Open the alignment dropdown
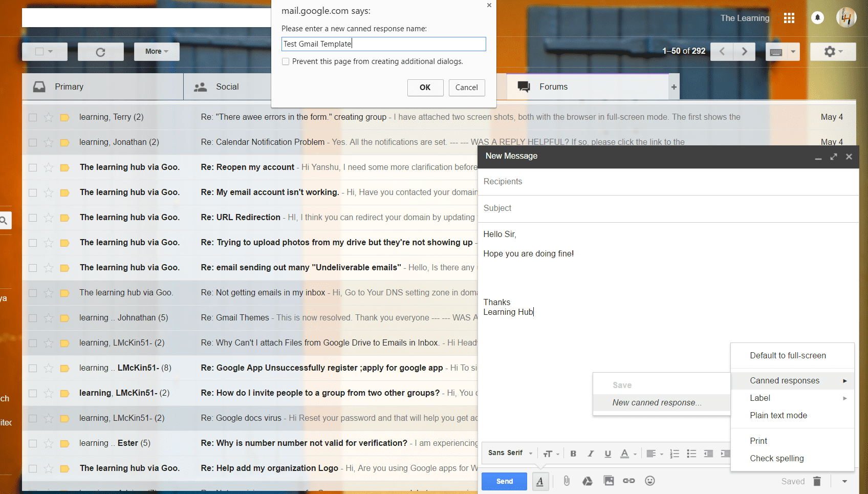Viewport: 868px width, 494px height. pos(655,454)
